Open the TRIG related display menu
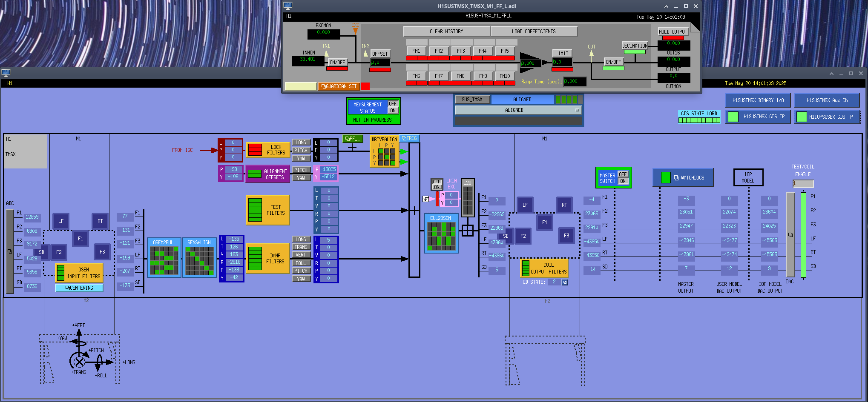The height and width of the screenshot is (402, 868). [x=409, y=138]
